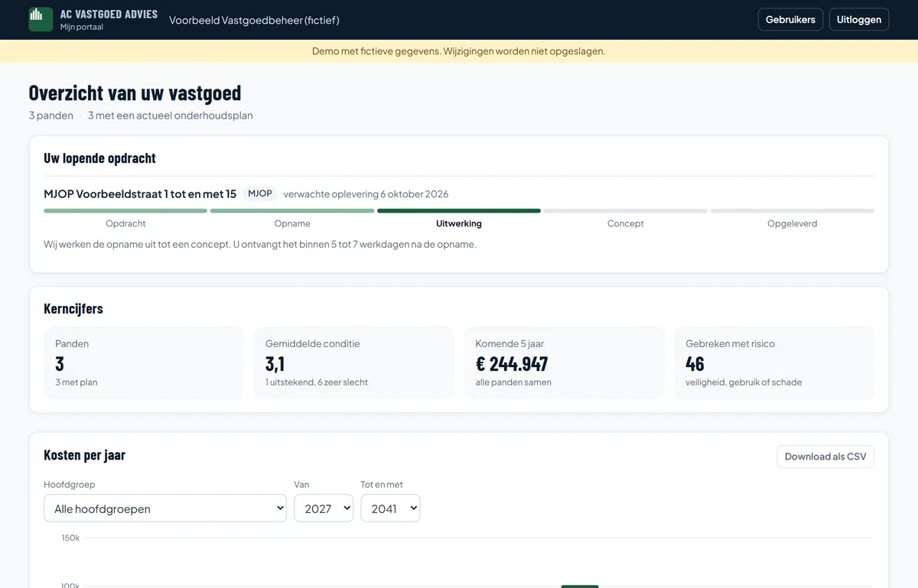Select the Panden key figure card
The height and width of the screenshot is (588, 918).
pos(144,362)
